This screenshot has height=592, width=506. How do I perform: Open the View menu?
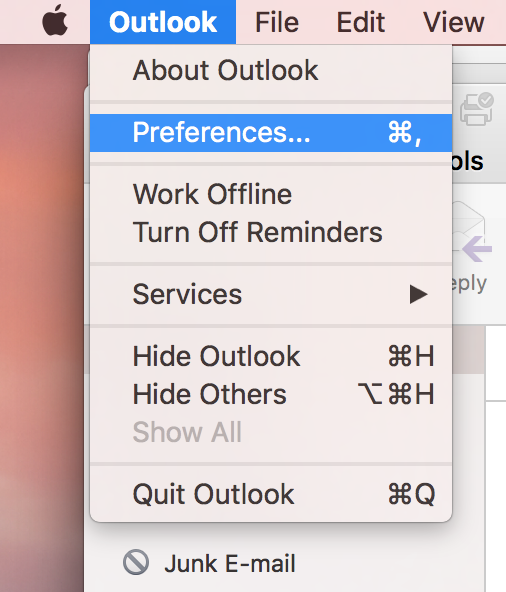(454, 22)
